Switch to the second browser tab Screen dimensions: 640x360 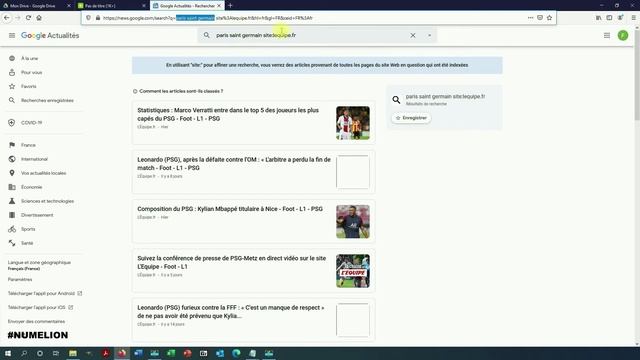tap(112, 6)
